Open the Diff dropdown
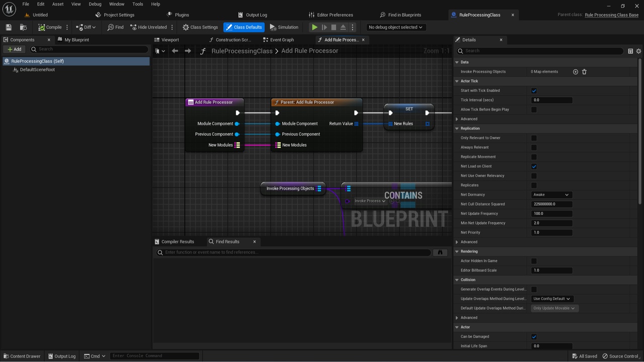 pyautogui.click(x=86, y=27)
